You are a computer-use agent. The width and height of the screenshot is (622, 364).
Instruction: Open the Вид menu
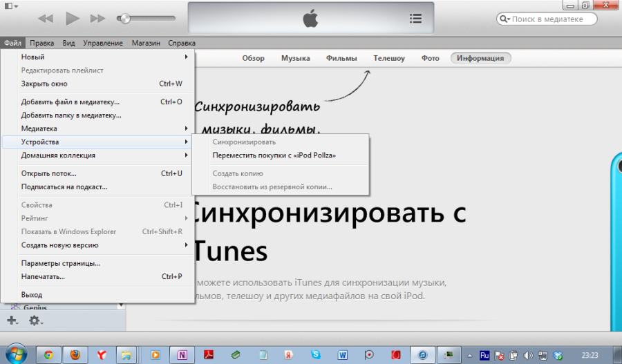point(68,43)
